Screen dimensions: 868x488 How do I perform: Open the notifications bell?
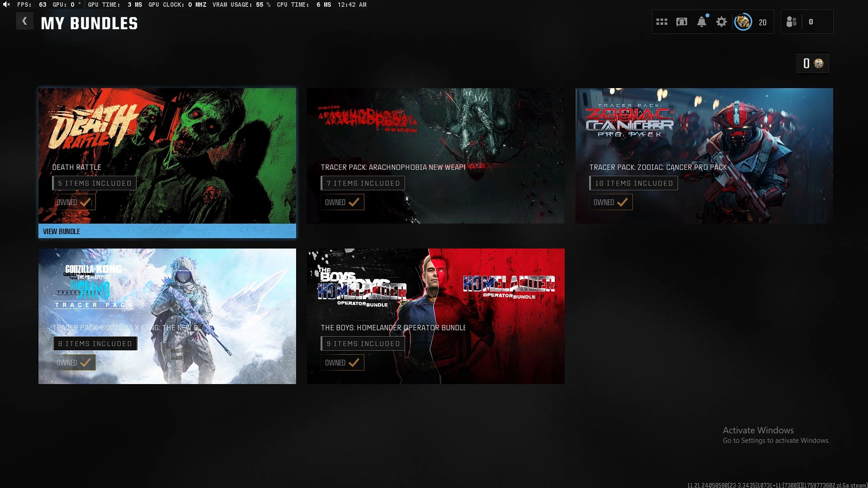pos(702,22)
